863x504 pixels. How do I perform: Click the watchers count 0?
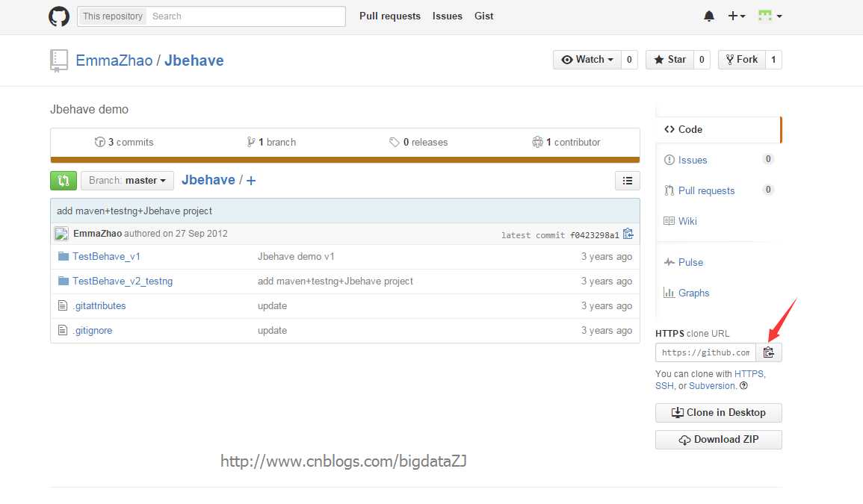pyautogui.click(x=629, y=60)
